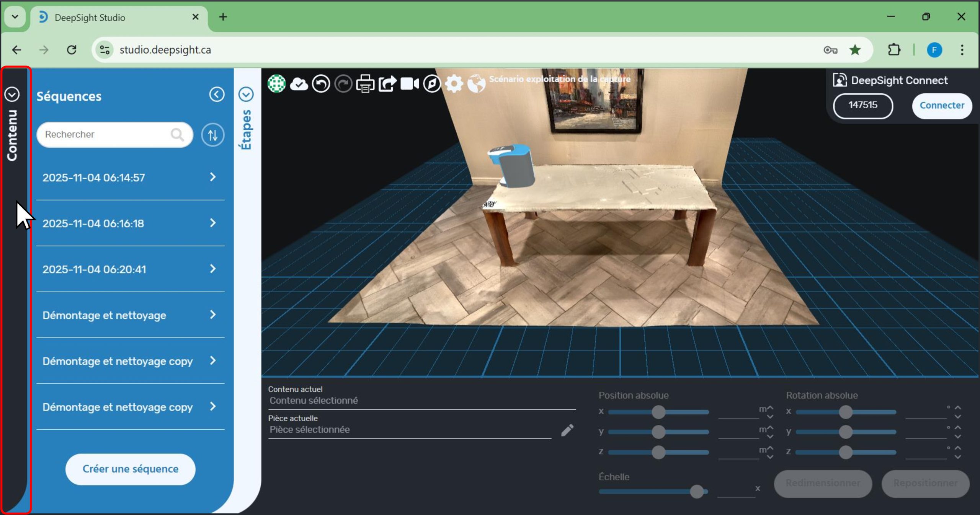The width and height of the screenshot is (980, 515).
Task: Click the video camera icon
Action: pos(410,84)
